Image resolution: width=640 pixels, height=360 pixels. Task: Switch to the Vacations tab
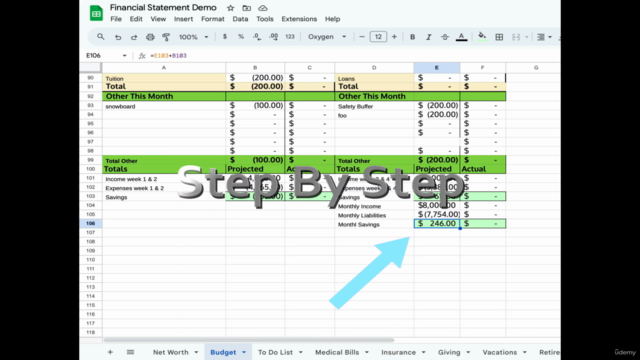click(500, 352)
